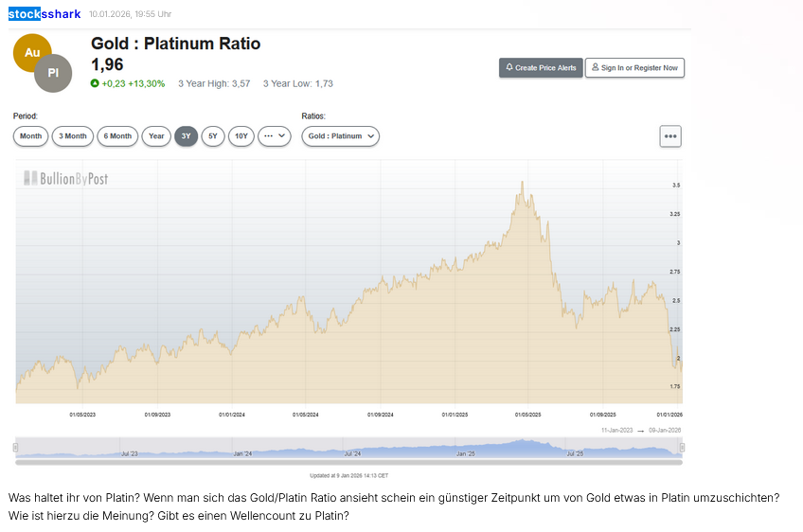Switch chart to 6 Month period

pos(117,136)
